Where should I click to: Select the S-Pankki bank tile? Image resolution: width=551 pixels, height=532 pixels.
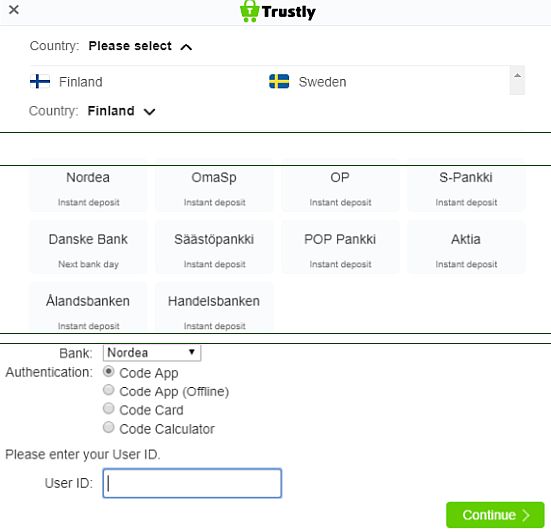tap(466, 186)
